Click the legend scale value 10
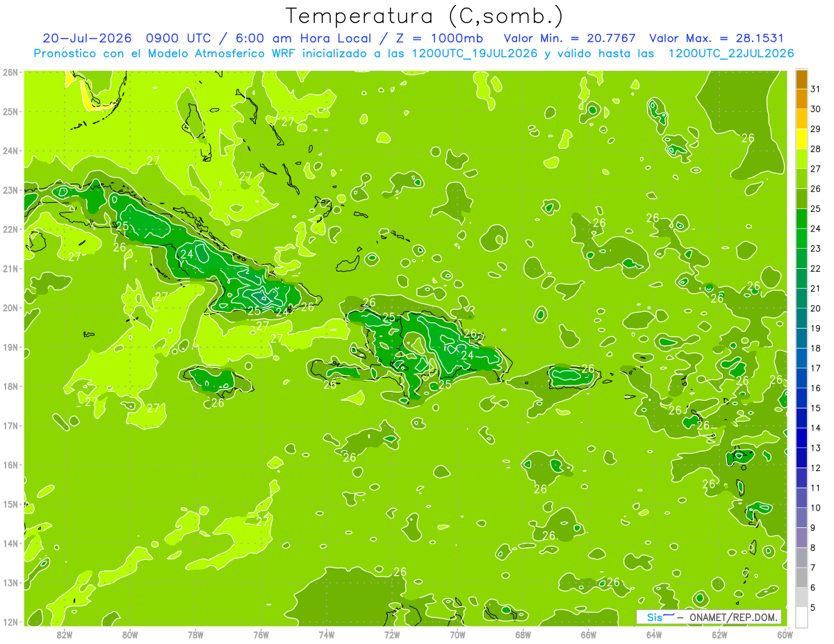Screen dimensions: 834x644 (x=816, y=508)
